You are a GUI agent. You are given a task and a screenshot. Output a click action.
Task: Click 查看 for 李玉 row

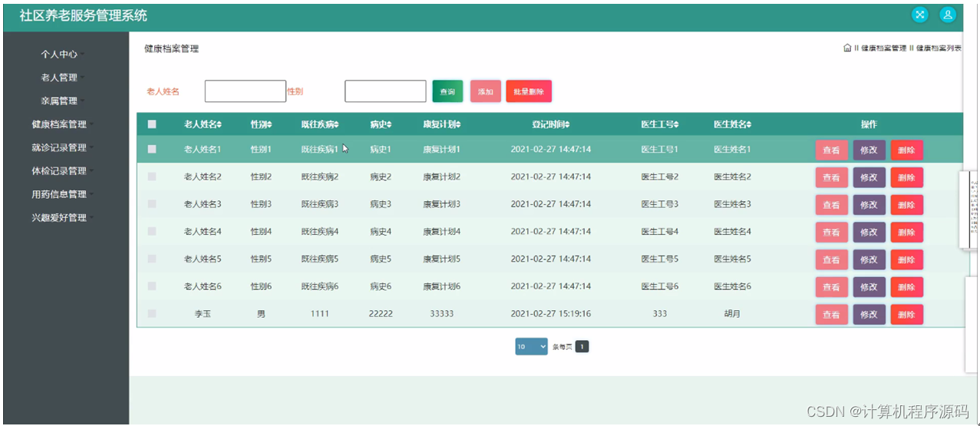click(831, 315)
